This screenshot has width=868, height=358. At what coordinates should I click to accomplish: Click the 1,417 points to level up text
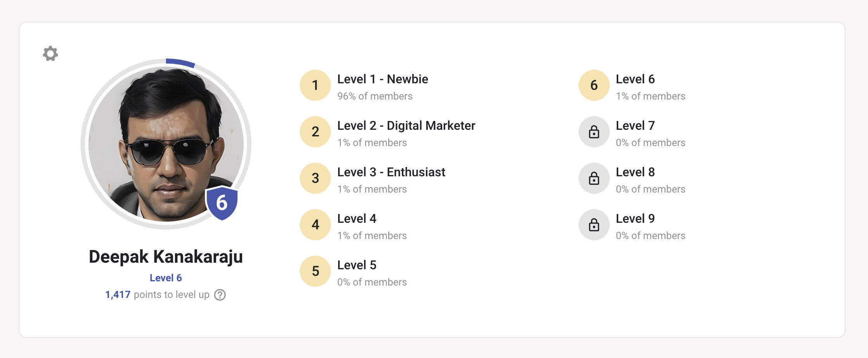tap(157, 295)
